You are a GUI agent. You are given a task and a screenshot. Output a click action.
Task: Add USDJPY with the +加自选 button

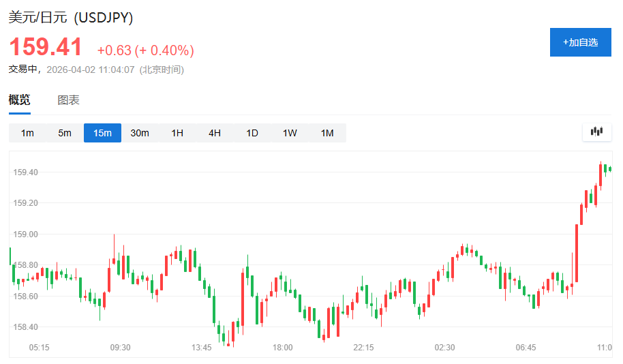(581, 42)
